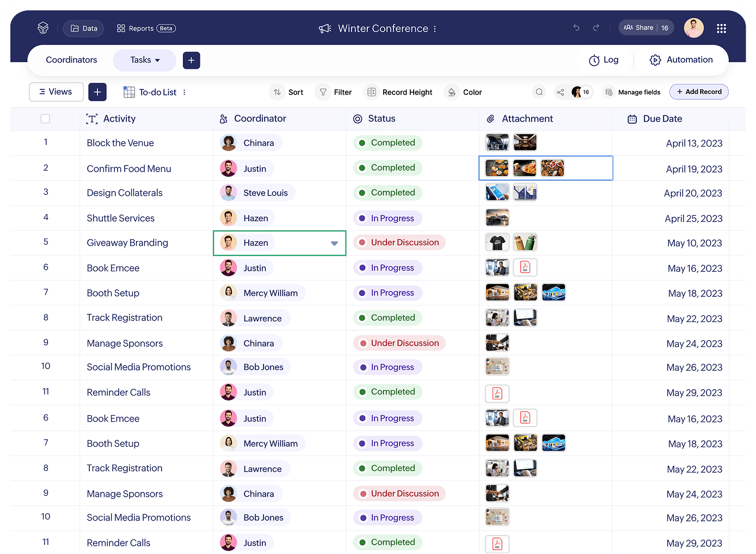The width and height of the screenshot is (756, 554).
Task: Click the Record Height icon
Action: click(x=372, y=92)
